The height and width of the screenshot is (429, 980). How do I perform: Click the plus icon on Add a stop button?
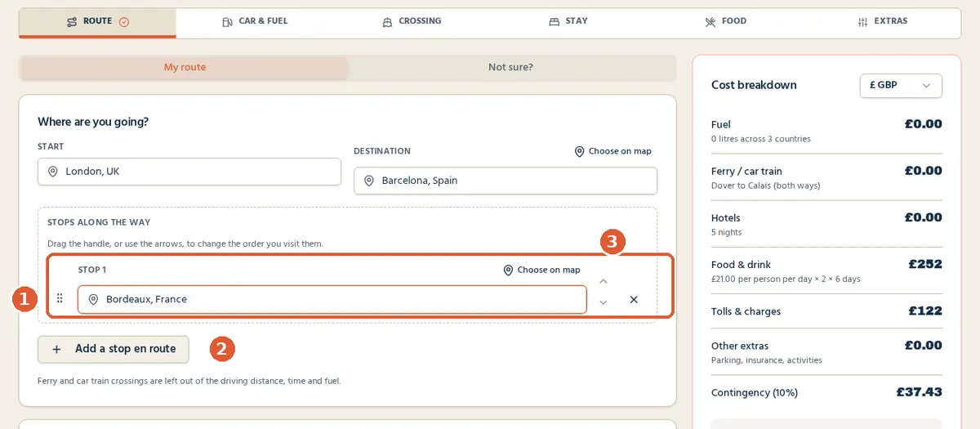(56, 349)
